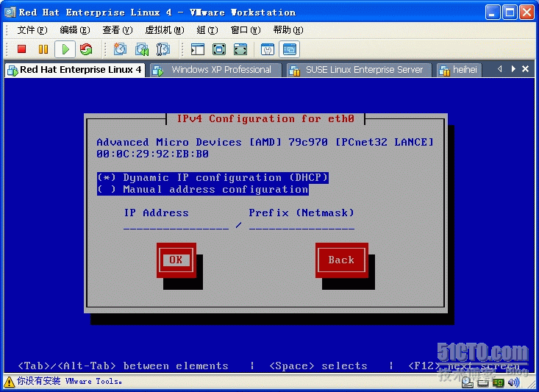Click the hard disk status bar icon
The image size is (539, 392).
pos(467,382)
